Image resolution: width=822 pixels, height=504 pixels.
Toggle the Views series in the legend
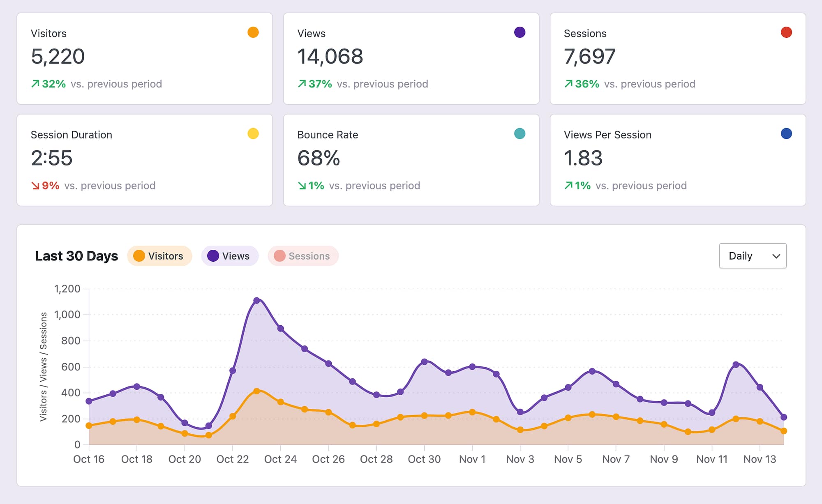(x=229, y=255)
